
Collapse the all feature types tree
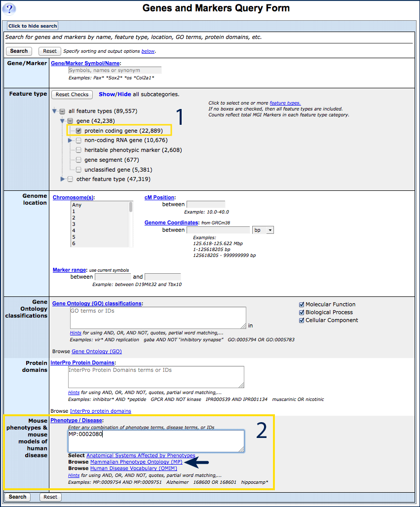[54, 111]
